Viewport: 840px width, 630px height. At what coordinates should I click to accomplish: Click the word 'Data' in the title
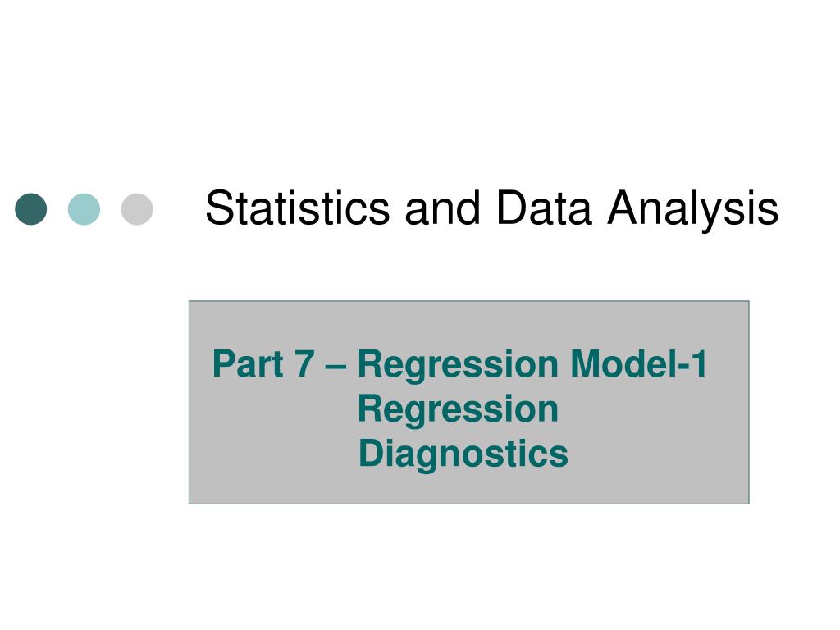(545, 208)
